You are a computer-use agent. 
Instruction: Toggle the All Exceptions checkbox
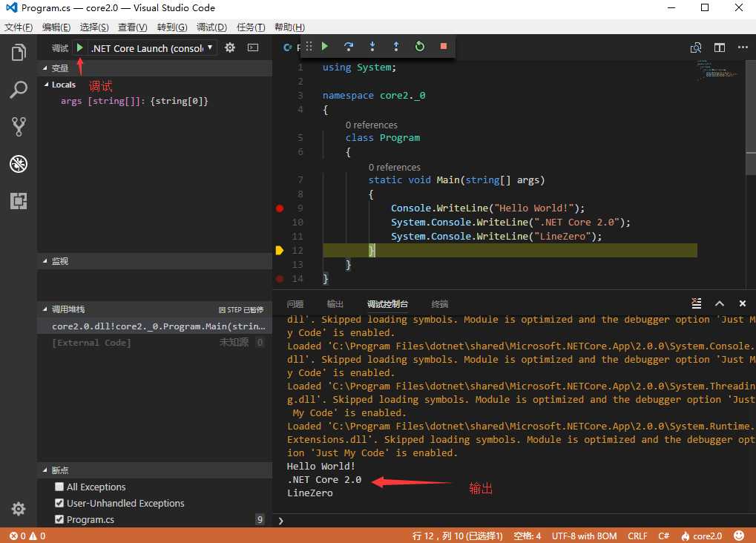tap(59, 487)
